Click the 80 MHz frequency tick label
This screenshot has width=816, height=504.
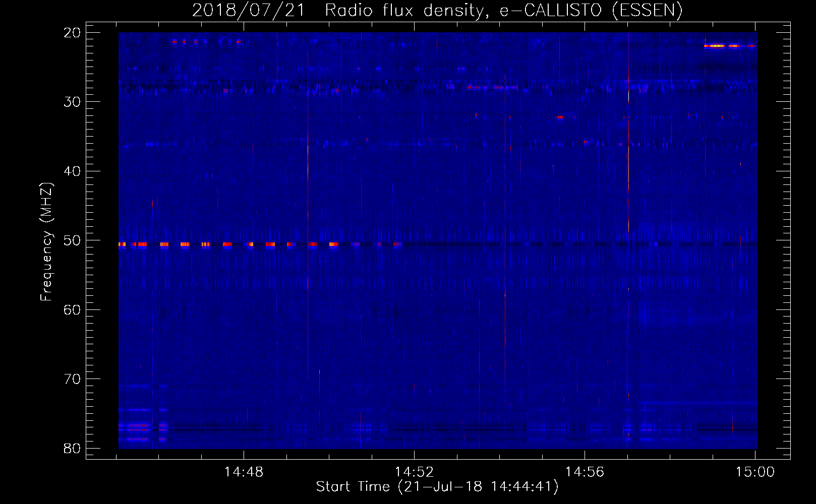pyautogui.click(x=72, y=448)
